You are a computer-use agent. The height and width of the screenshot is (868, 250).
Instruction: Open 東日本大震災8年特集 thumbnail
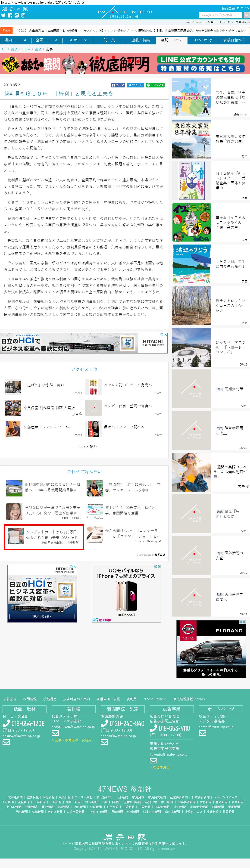tap(192, 139)
